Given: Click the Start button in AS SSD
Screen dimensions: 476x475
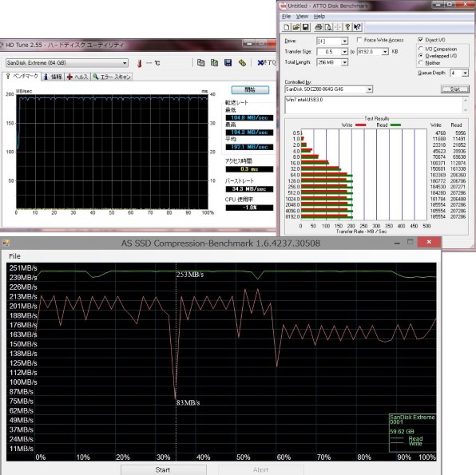Looking at the screenshot, I should click(164, 470).
